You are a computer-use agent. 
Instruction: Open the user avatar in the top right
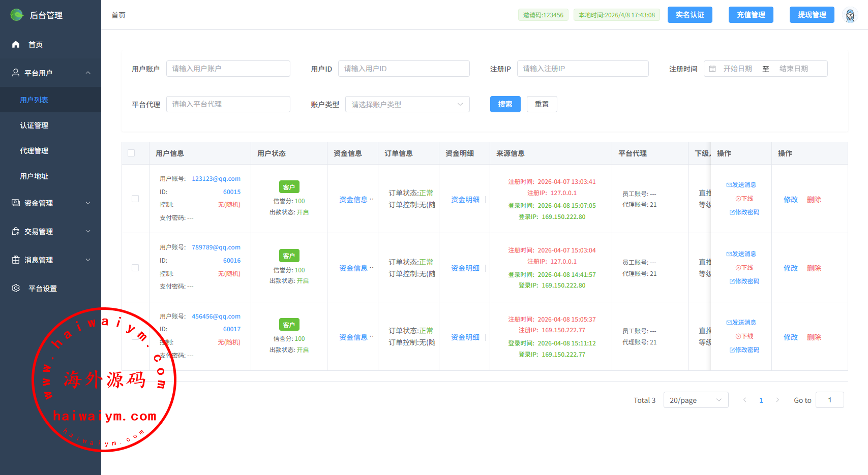click(x=850, y=15)
